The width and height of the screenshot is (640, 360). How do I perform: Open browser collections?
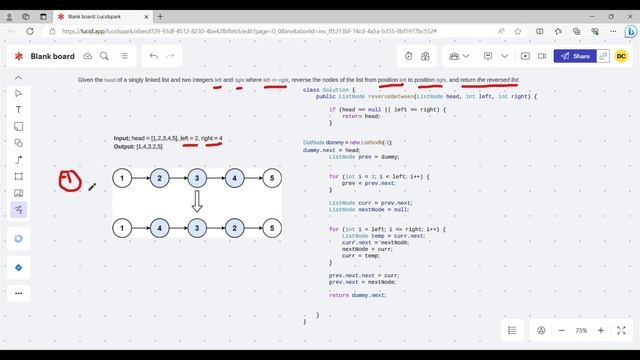coord(576,31)
